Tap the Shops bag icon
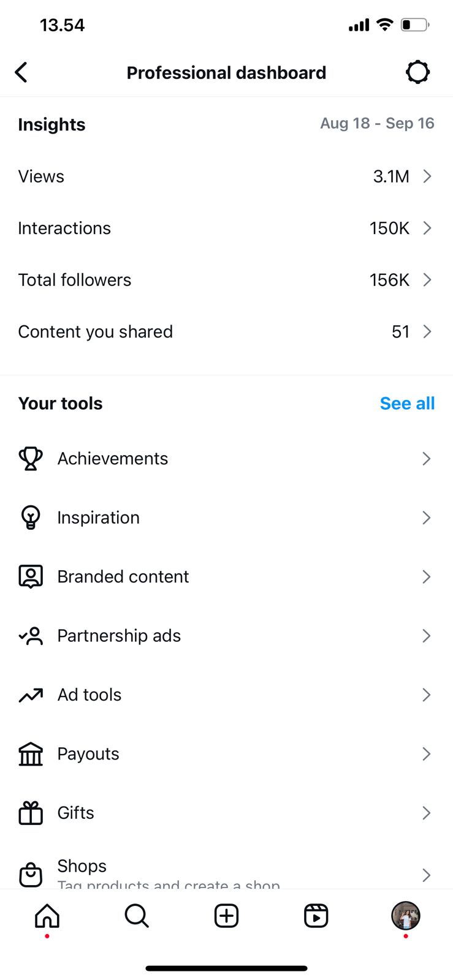The height and width of the screenshot is (980, 453). pyautogui.click(x=31, y=874)
